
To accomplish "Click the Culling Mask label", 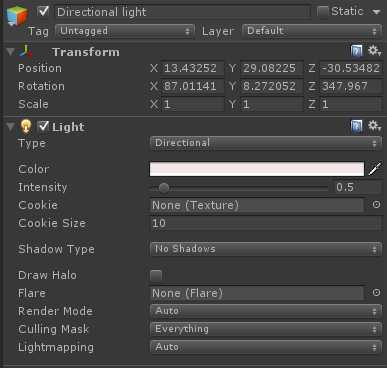I will point(54,329).
